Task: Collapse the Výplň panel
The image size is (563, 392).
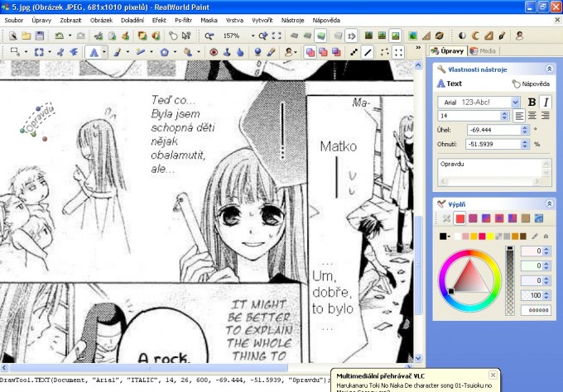Action: coord(549,203)
